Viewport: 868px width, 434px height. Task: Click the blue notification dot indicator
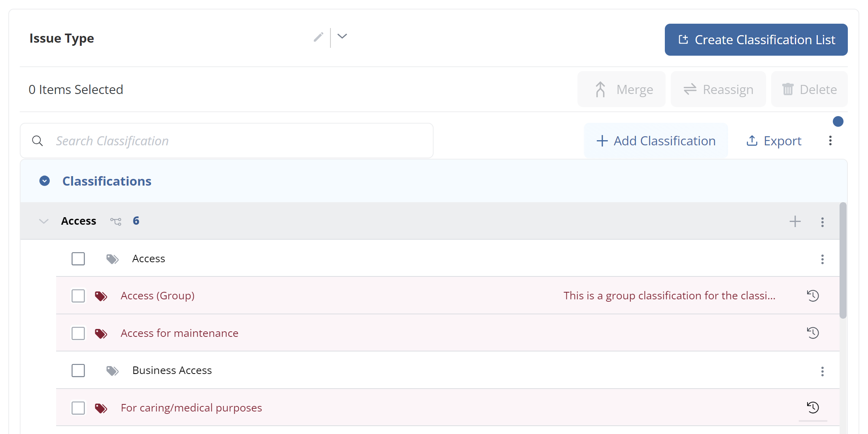[x=838, y=121]
